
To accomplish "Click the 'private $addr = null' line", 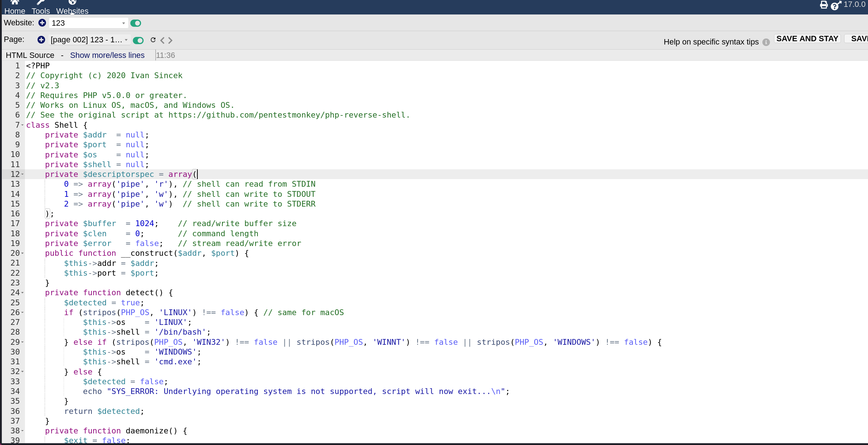I will [97, 135].
